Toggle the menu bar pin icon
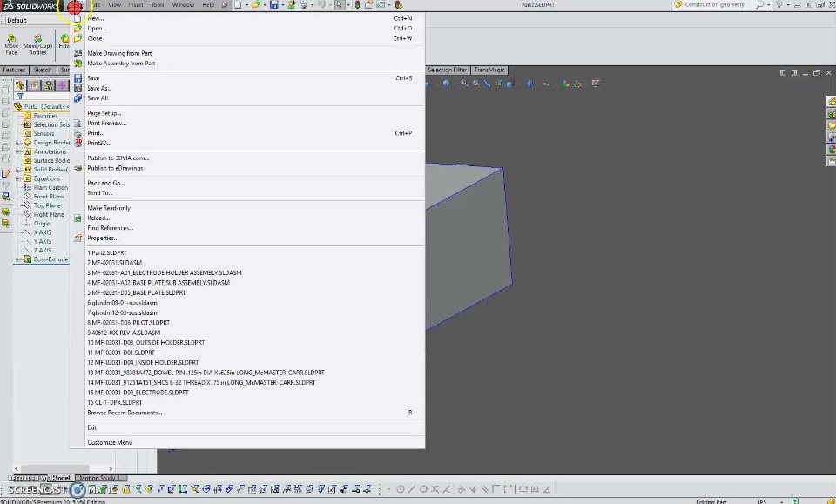Image resolution: width=836 pixels, height=504 pixels. click(225, 5)
